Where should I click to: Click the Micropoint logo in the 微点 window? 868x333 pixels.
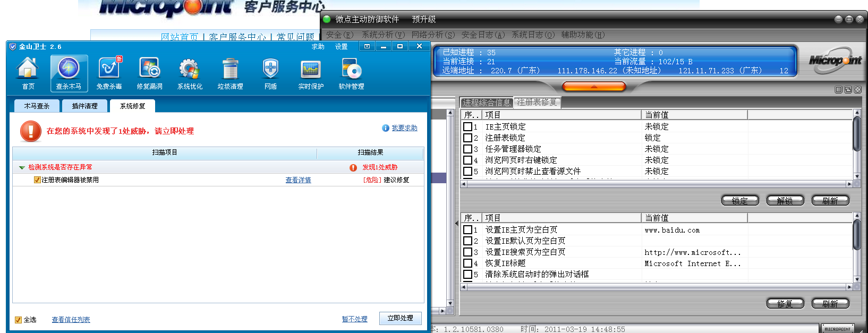(x=836, y=60)
